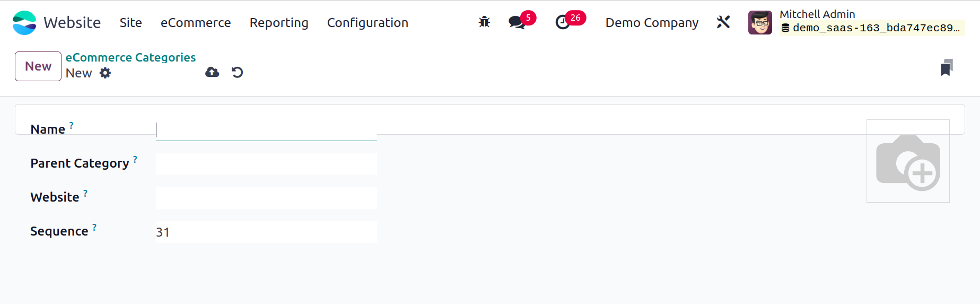The width and height of the screenshot is (980, 304).
Task: Open the activities clock icon with 26 badge
Action: [x=563, y=22]
